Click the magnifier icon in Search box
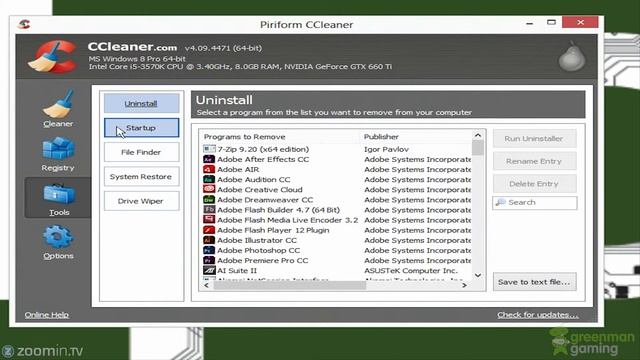 (500, 202)
